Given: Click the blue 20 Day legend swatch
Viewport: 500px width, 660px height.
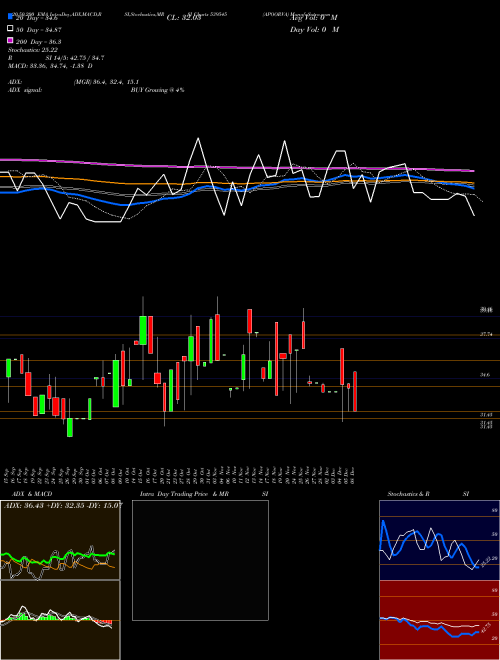Looking at the screenshot, I should [x=11, y=17].
